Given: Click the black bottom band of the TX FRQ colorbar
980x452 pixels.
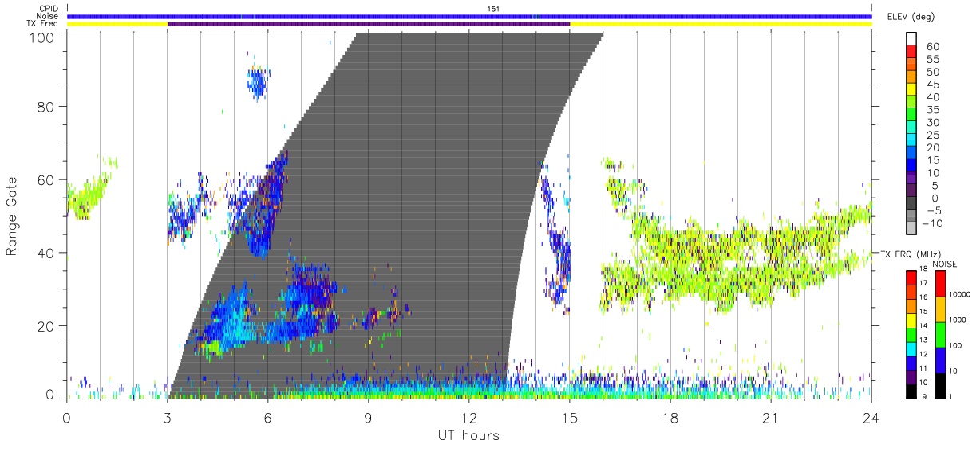Looking at the screenshot, I should point(911,391).
